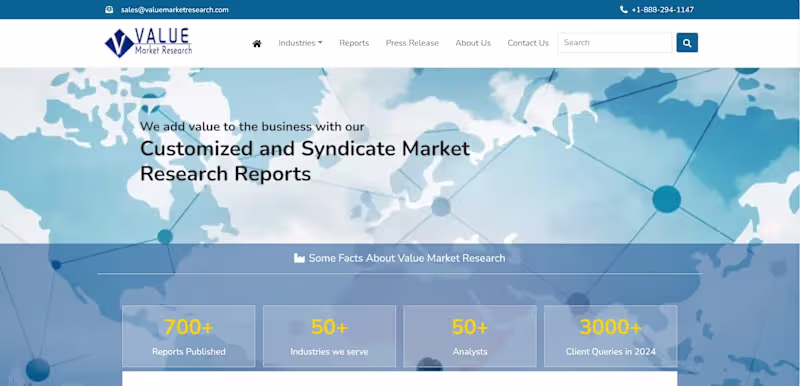Viewport: 800px width, 386px height.
Task: Expand the Industries dropdown menu
Action: (300, 43)
